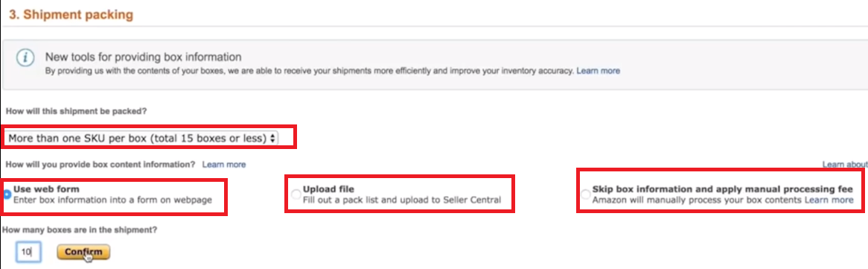Viewport: 868px width, 269px height.
Task: Open the shipment packing method dropdown
Action: click(x=142, y=138)
